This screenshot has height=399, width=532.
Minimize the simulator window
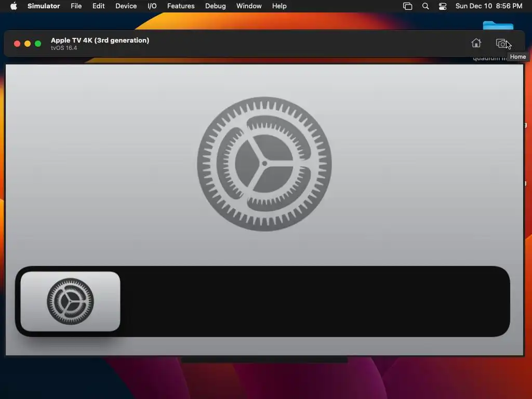click(28, 44)
